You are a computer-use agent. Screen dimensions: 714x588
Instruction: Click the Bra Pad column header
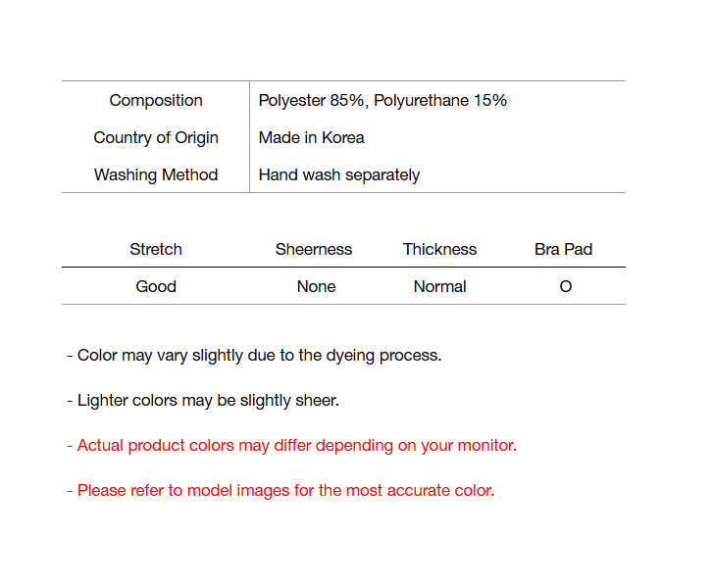click(x=563, y=249)
